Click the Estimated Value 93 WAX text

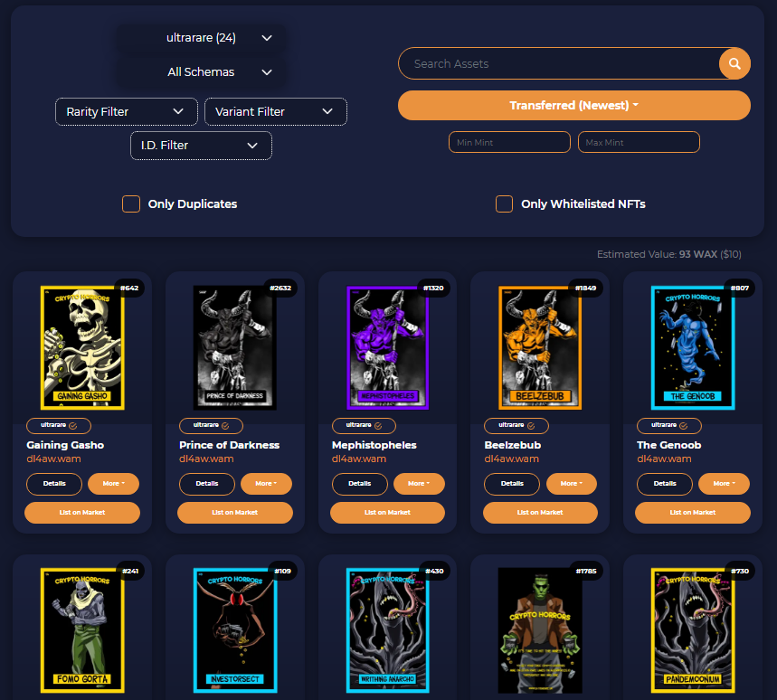(669, 254)
